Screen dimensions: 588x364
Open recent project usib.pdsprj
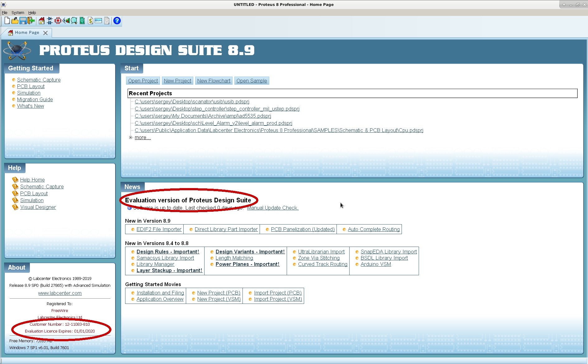pos(192,102)
